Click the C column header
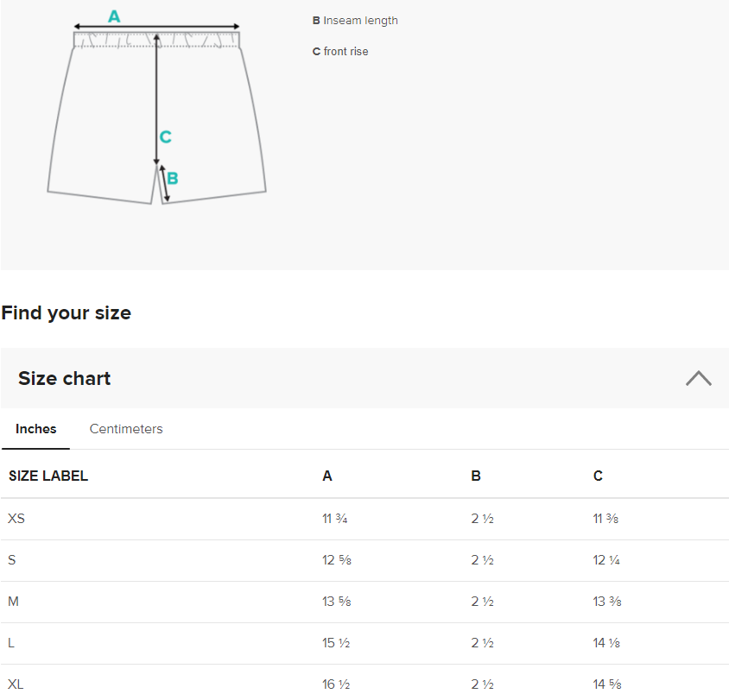This screenshot has height=700, width=729. tap(598, 476)
